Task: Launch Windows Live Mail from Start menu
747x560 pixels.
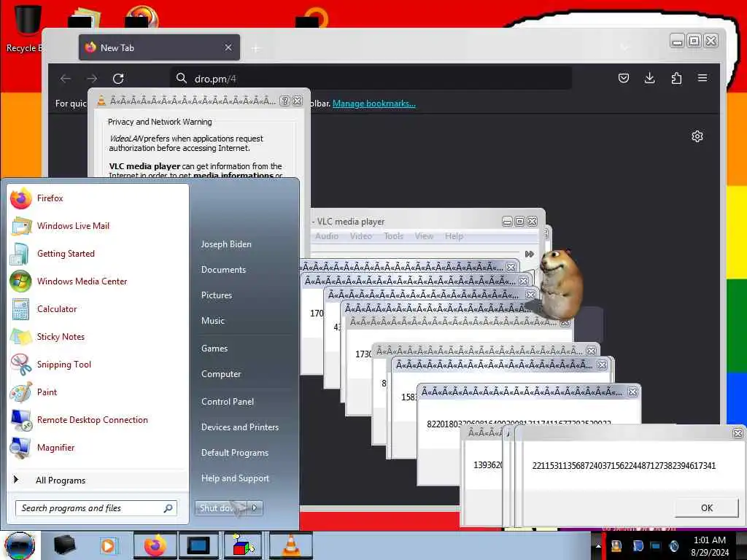Action: click(x=98, y=226)
